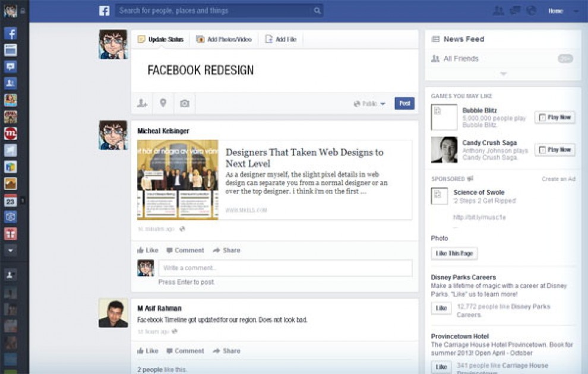Select the Add File tab
This screenshot has height=374, width=588.
281,39
